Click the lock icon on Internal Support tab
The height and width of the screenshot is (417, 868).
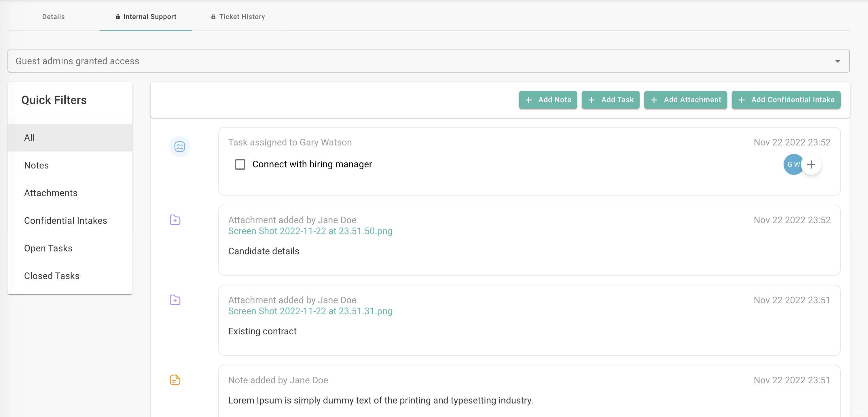click(117, 17)
